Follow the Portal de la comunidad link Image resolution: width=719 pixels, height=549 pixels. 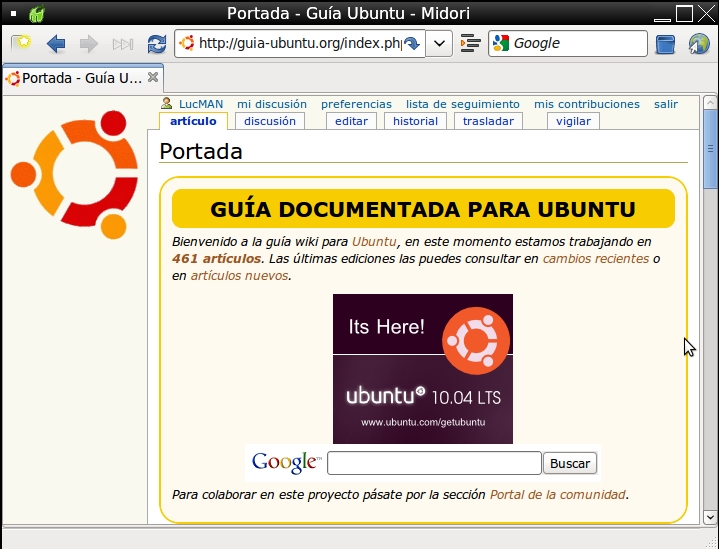click(x=557, y=494)
